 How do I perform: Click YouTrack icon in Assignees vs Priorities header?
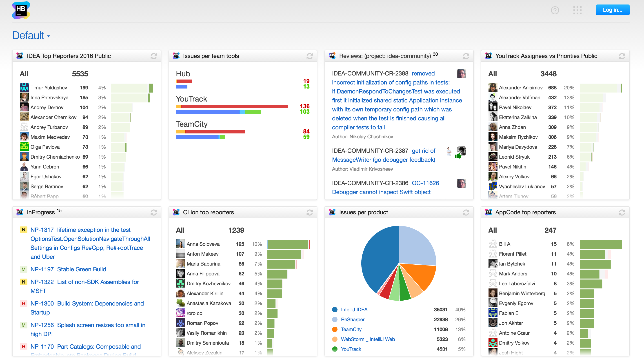pyautogui.click(x=488, y=56)
